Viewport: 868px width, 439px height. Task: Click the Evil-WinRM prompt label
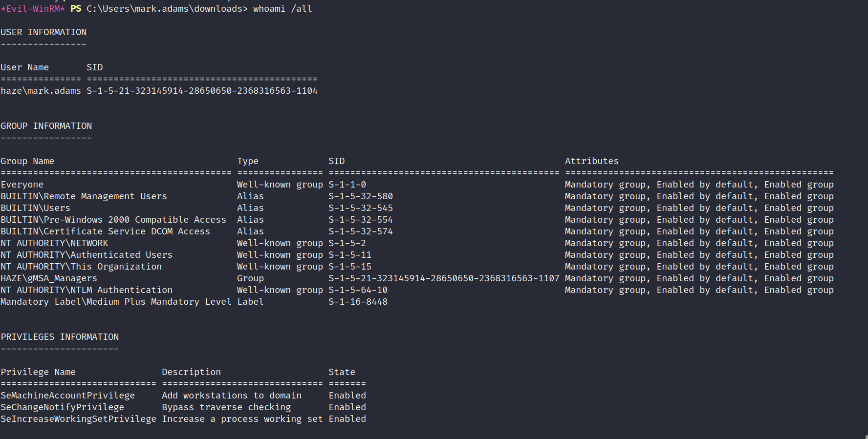(x=33, y=9)
